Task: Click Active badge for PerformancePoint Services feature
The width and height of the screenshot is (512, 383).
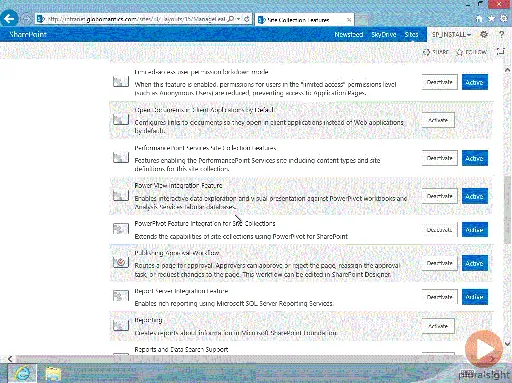Action: click(475, 158)
